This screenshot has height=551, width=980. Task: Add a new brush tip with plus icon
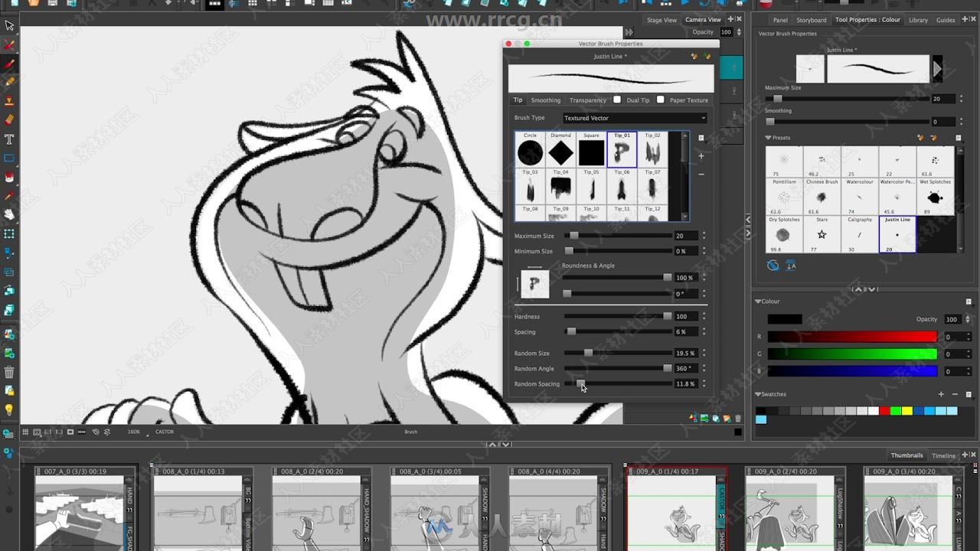tap(701, 156)
